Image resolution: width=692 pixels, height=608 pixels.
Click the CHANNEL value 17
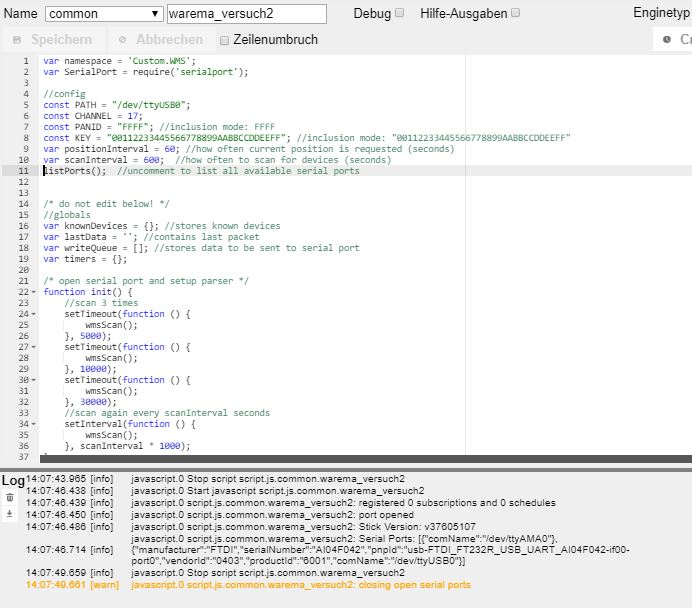point(132,116)
